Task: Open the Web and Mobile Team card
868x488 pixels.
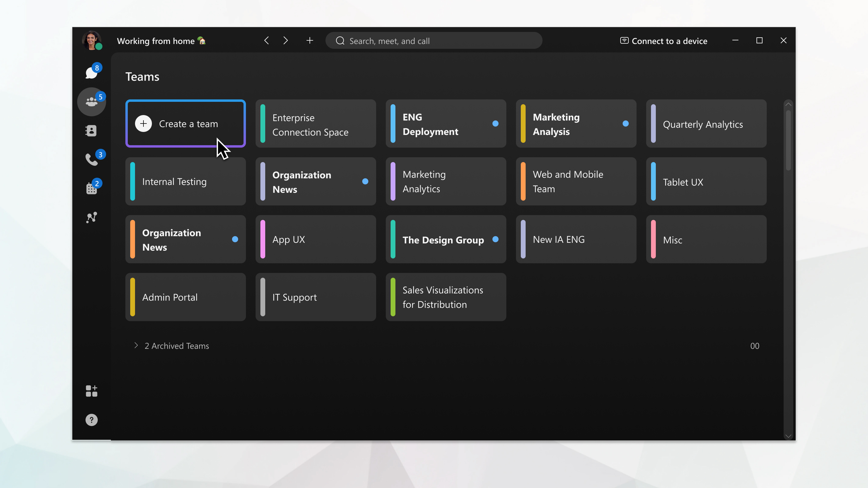Action: [576, 182]
